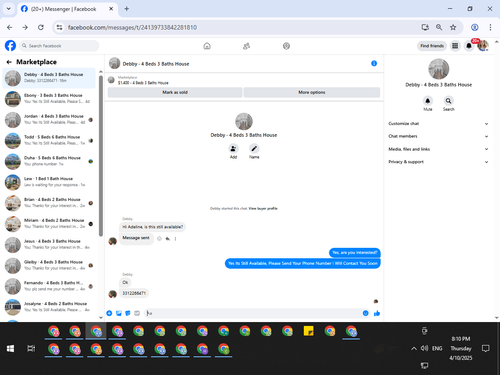Open Todd 5 Beds 6 Baths chat
This screenshot has height=375, width=500.
click(49, 140)
